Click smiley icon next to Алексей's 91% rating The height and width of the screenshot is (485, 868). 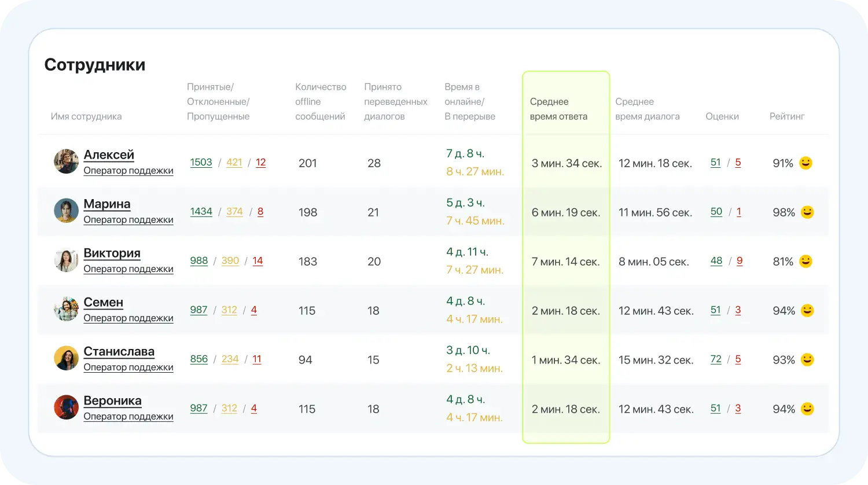coord(806,163)
